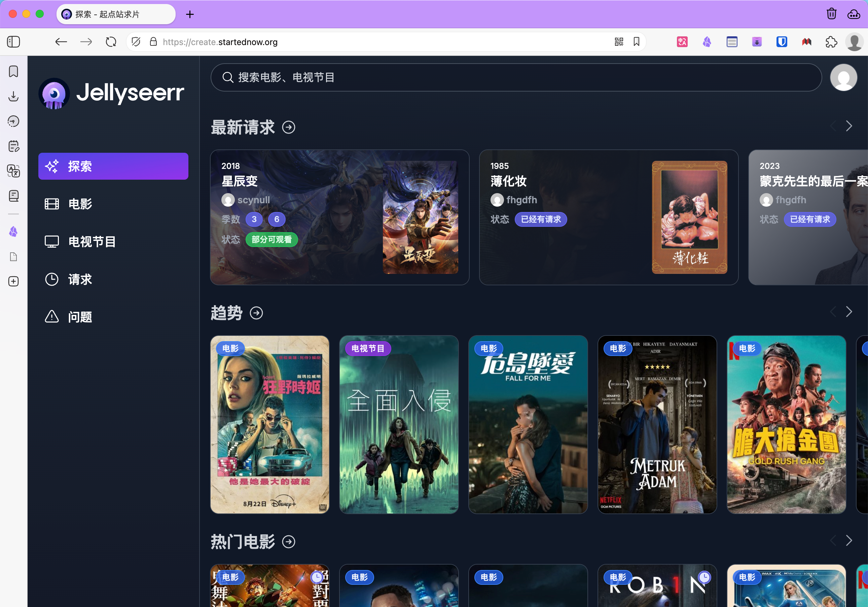Click the fhgdfh requester name on 薄化妆

pos(522,200)
